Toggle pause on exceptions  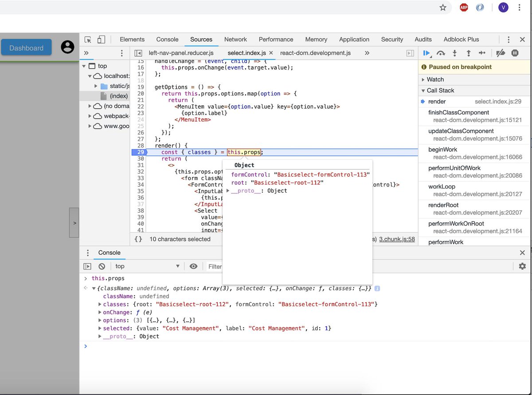pyautogui.click(x=515, y=53)
